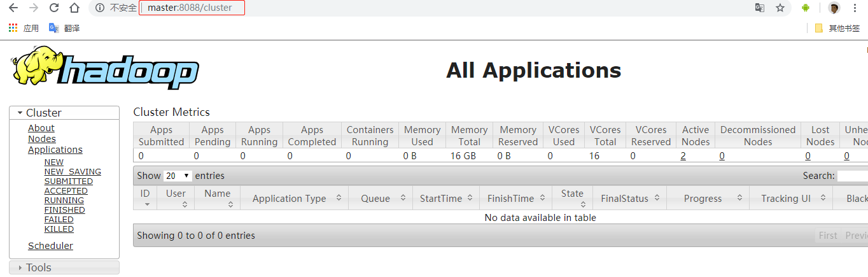This screenshot has height=277, width=868.
Task: Bookmark this page with star icon
Action: tap(780, 8)
